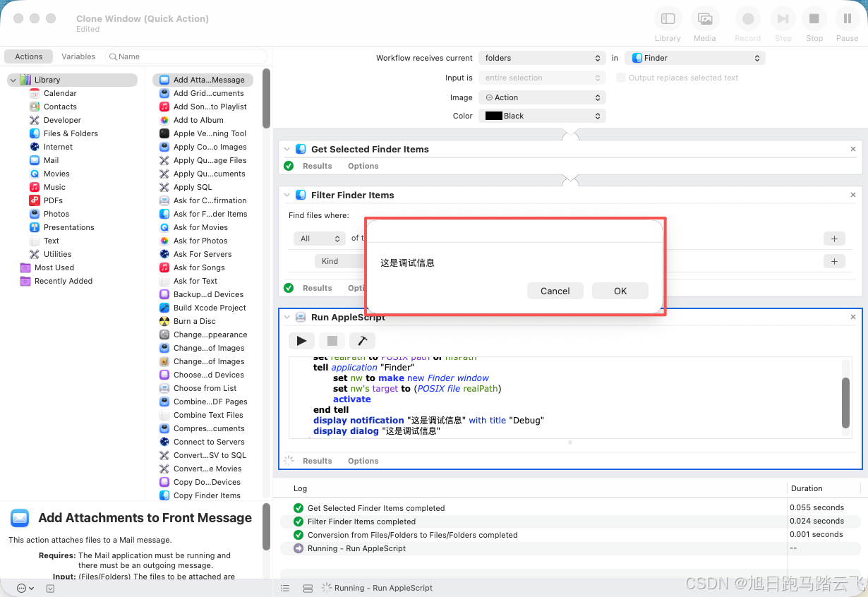Image resolution: width=868 pixels, height=597 pixels.
Task: Collapse Filter Finder Items action
Action: tap(287, 195)
